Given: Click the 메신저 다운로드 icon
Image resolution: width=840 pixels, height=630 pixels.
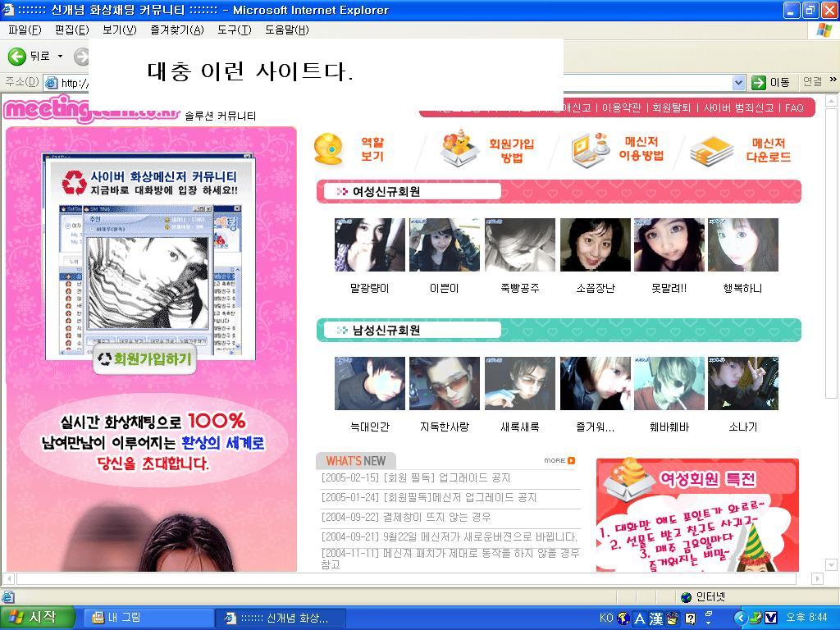Looking at the screenshot, I should pyautogui.click(x=711, y=151).
